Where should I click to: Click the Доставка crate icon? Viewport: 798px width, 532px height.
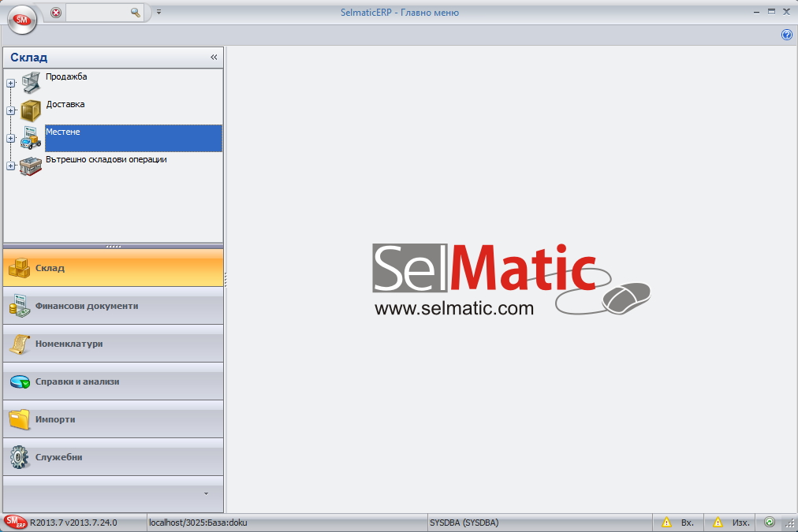(x=31, y=110)
